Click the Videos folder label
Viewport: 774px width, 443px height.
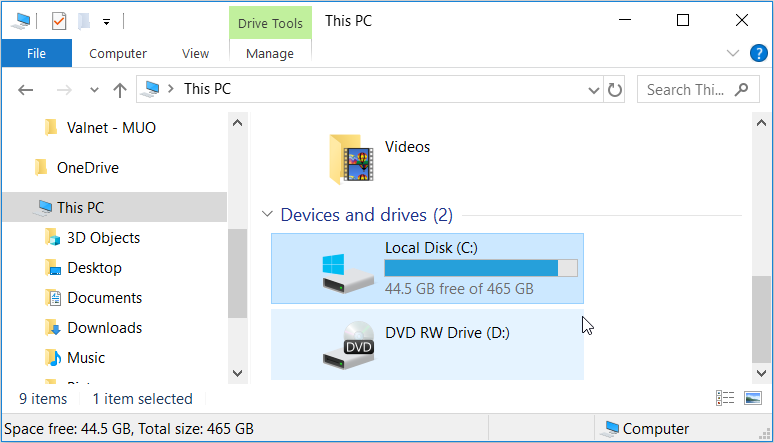(407, 147)
